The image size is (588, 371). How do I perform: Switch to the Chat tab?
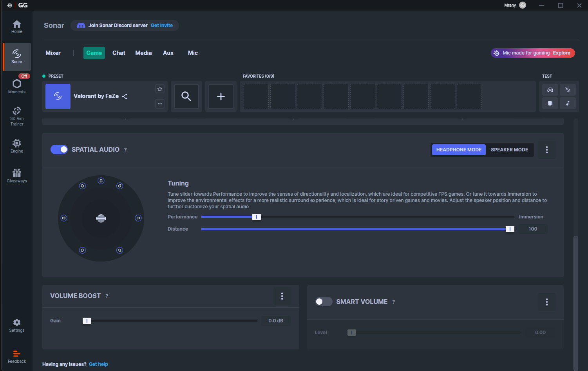click(x=119, y=53)
